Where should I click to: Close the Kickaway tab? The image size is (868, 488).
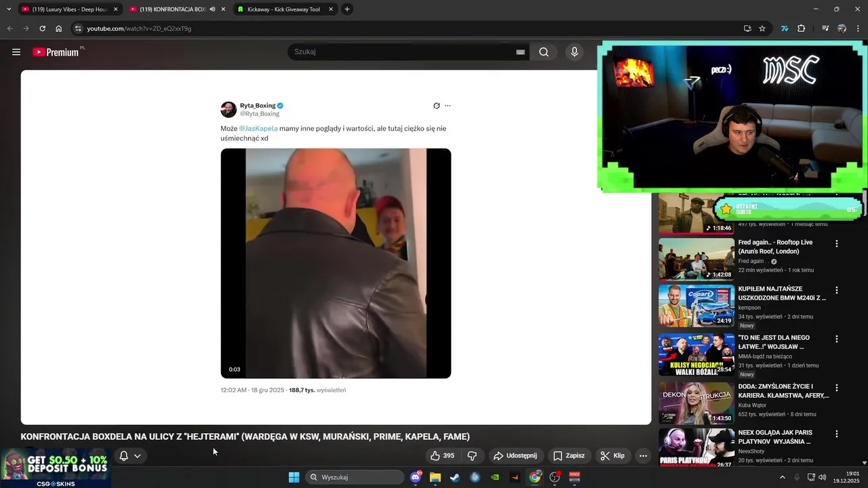[331, 9]
